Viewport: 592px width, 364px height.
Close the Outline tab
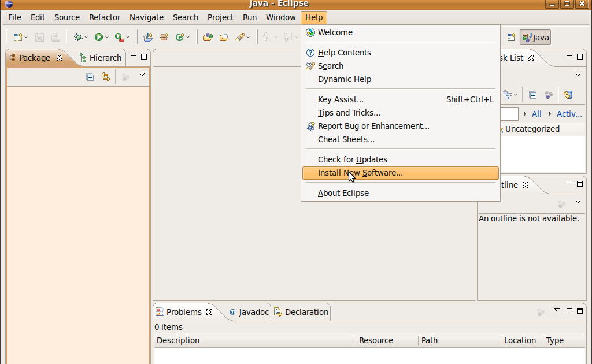(526, 185)
